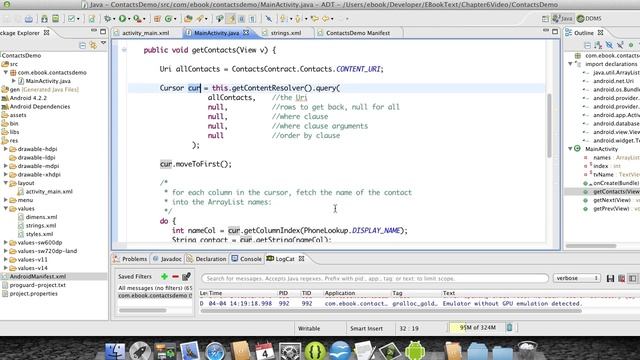Toggle block selection mode in toolbar
Screen dimensions: 640x360
pyautogui.click(x=242, y=19)
